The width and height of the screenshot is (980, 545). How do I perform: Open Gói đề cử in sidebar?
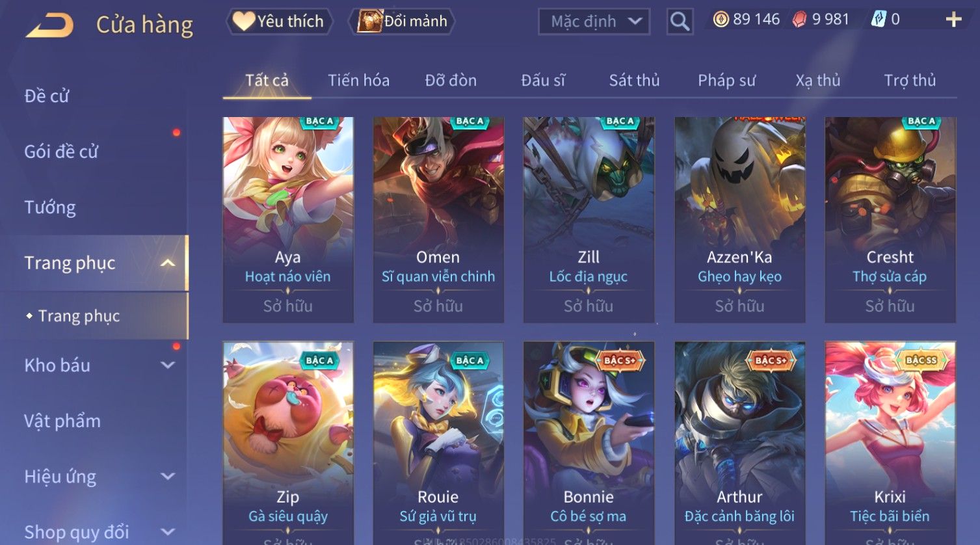(x=61, y=152)
